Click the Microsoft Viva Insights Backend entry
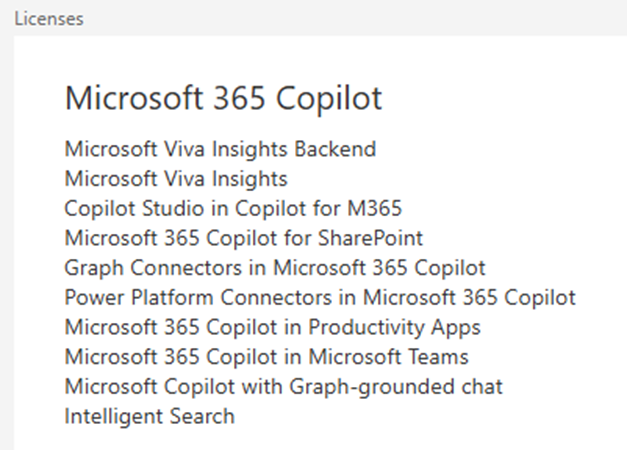Image resolution: width=627 pixels, height=450 pixels. pos(220,150)
